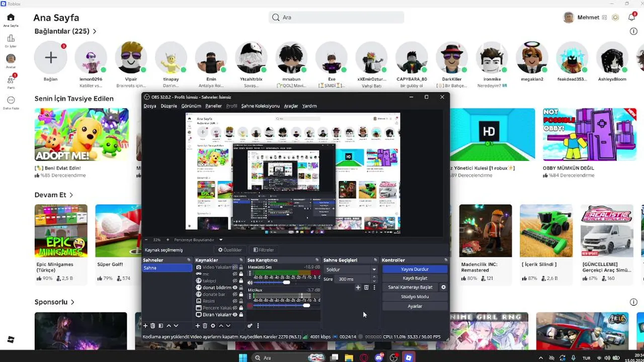Open Opera browser from taskbar
644x362 pixels.
pyautogui.click(x=364, y=357)
